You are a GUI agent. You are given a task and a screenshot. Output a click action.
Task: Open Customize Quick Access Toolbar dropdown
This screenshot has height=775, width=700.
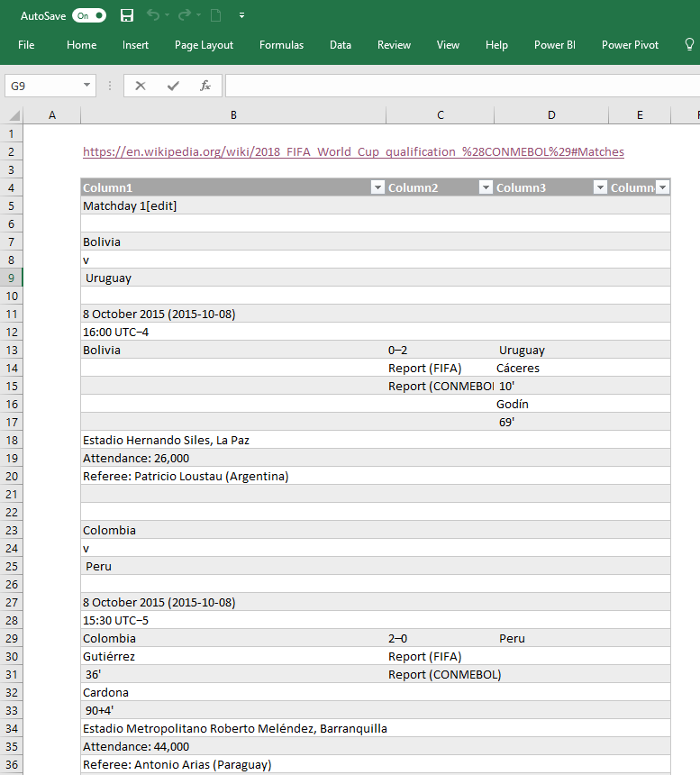point(241,16)
